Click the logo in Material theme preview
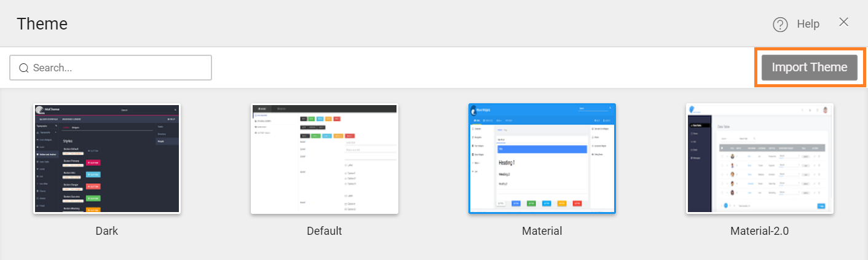This screenshot has height=260, width=868. click(x=475, y=111)
